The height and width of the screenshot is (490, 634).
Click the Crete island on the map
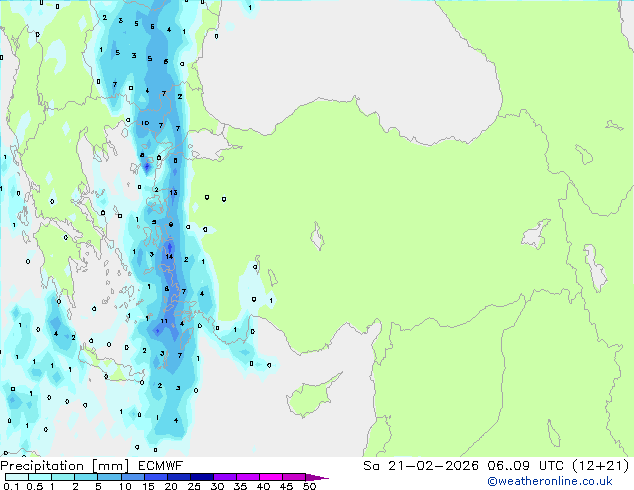point(109,367)
